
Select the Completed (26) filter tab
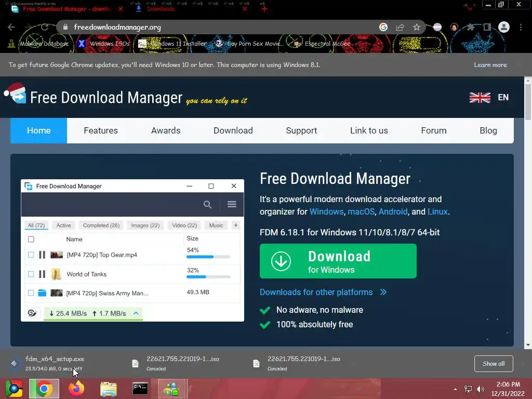click(101, 225)
